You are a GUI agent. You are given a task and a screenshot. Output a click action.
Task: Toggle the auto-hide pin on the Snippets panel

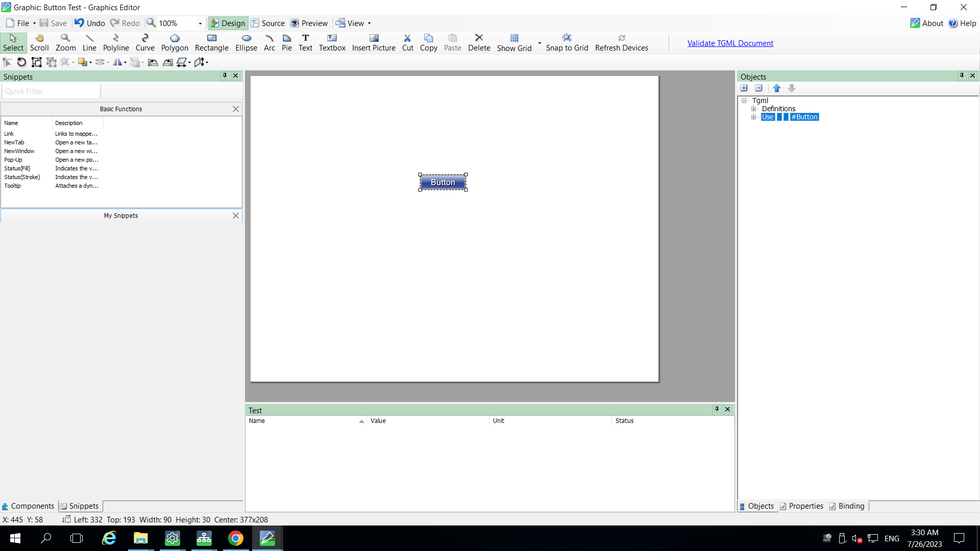(x=225, y=76)
